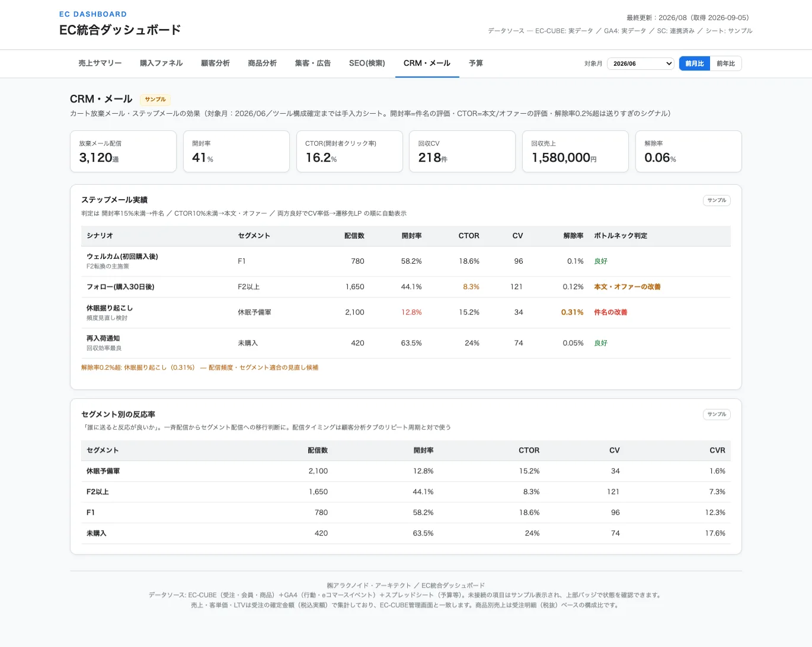Click the 良好 judgment in 再入荷通知 row
The height and width of the screenshot is (647, 812).
pos(601,343)
